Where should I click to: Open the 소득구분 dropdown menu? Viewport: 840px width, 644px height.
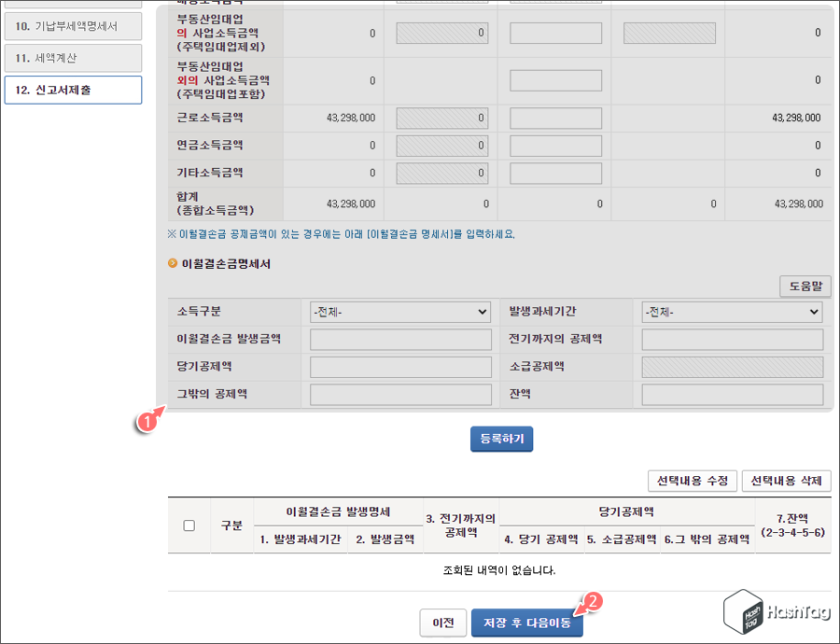(400, 312)
